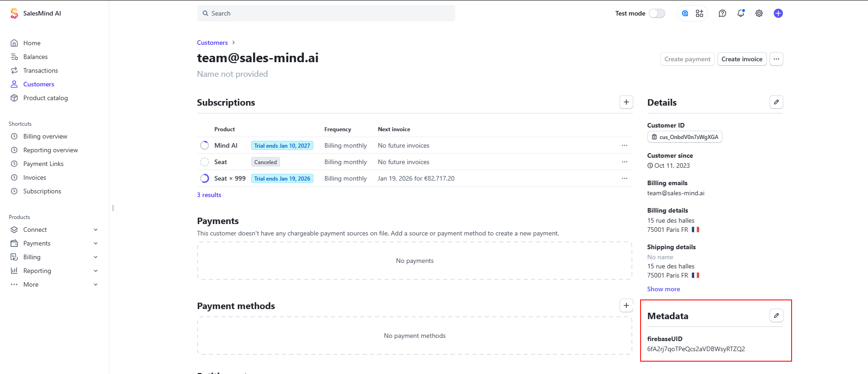This screenshot has height=374, width=868.
Task: Expand the Connect products menu
Action: pos(54,230)
